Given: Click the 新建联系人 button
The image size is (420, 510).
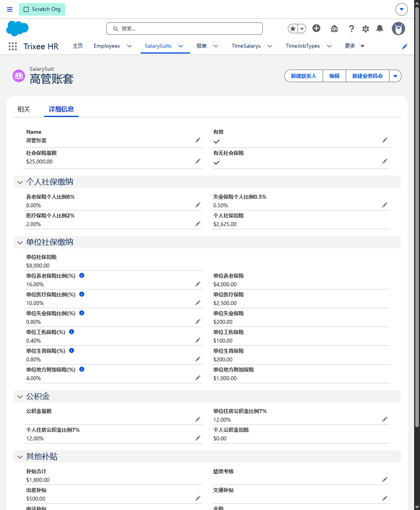Looking at the screenshot, I should coord(303,76).
